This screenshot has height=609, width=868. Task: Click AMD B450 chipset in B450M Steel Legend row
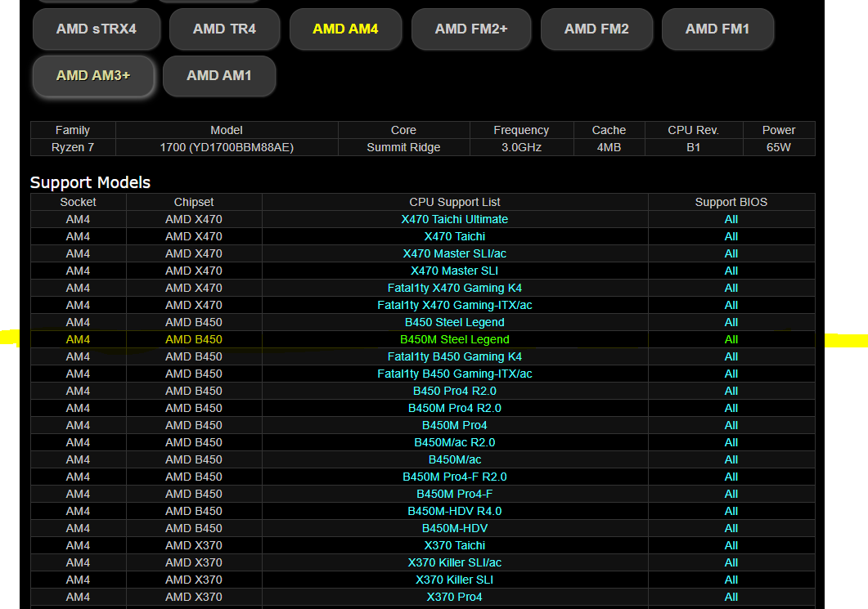point(194,339)
